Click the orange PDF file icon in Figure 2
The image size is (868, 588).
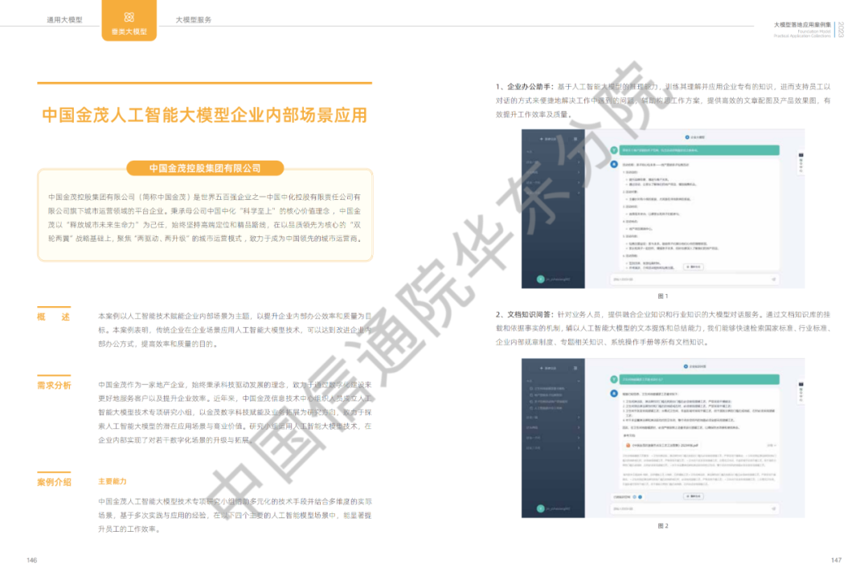tap(628, 445)
